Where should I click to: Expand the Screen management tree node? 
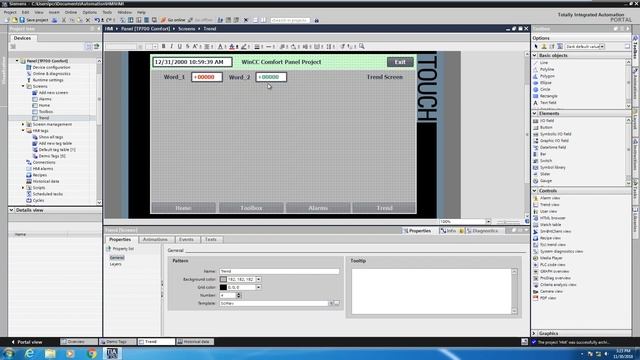coord(23,124)
